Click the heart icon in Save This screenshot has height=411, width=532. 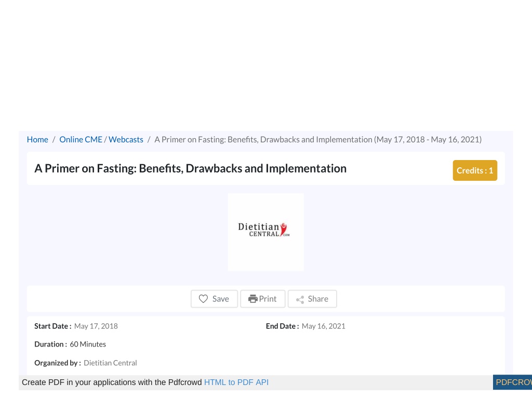tap(203, 299)
